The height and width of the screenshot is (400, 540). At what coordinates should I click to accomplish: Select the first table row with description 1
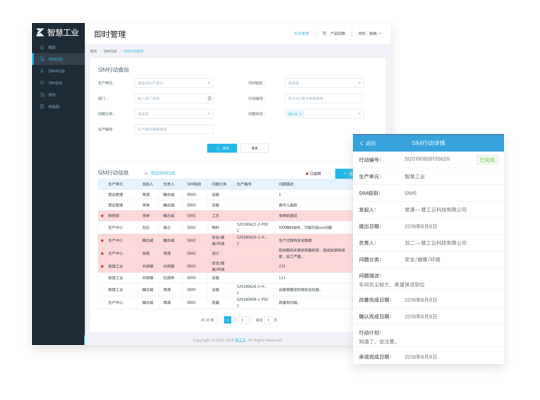click(226, 195)
